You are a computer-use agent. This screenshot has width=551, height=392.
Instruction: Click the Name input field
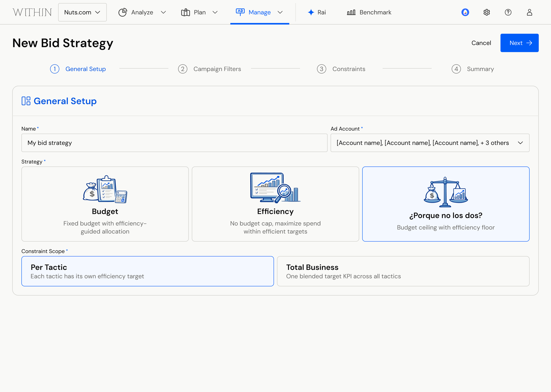(x=174, y=143)
